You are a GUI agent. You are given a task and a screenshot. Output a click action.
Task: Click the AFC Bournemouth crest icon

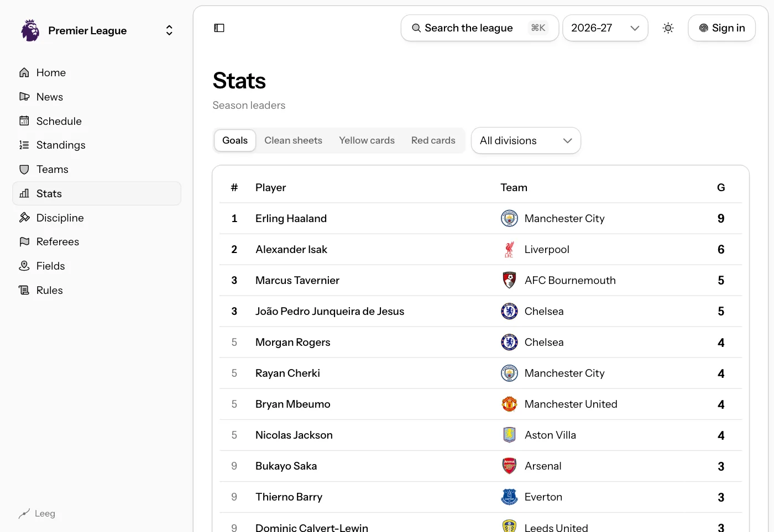click(x=509, y=280)
